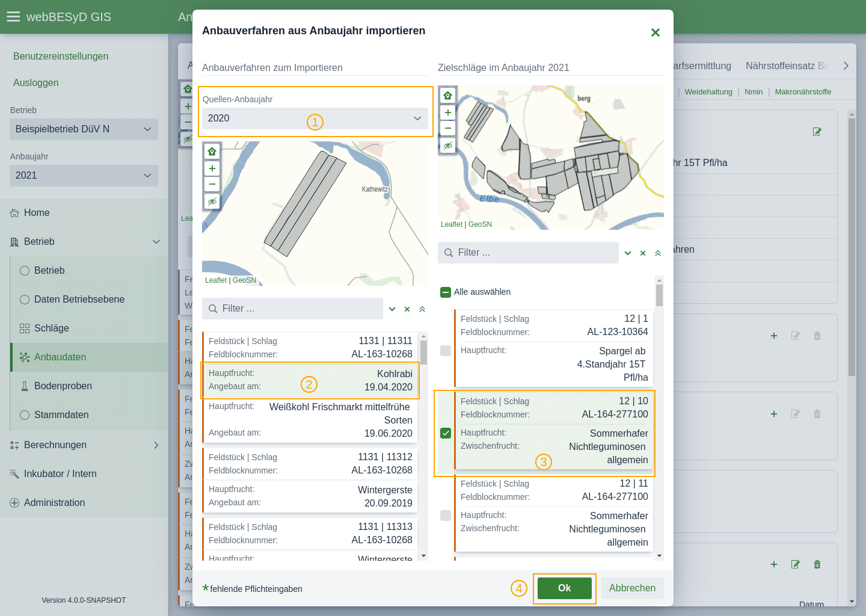Open the Leaflet link on source map
The image size is (866, 616).
[x=216, y=280]
